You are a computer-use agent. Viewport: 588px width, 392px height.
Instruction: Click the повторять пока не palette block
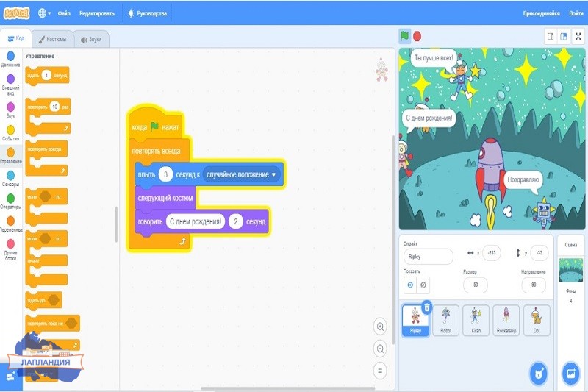click(x=52, y=323)
